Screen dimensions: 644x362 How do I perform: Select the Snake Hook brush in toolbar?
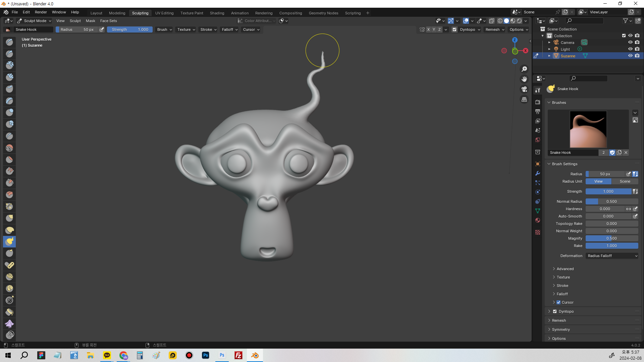(9, 242)
